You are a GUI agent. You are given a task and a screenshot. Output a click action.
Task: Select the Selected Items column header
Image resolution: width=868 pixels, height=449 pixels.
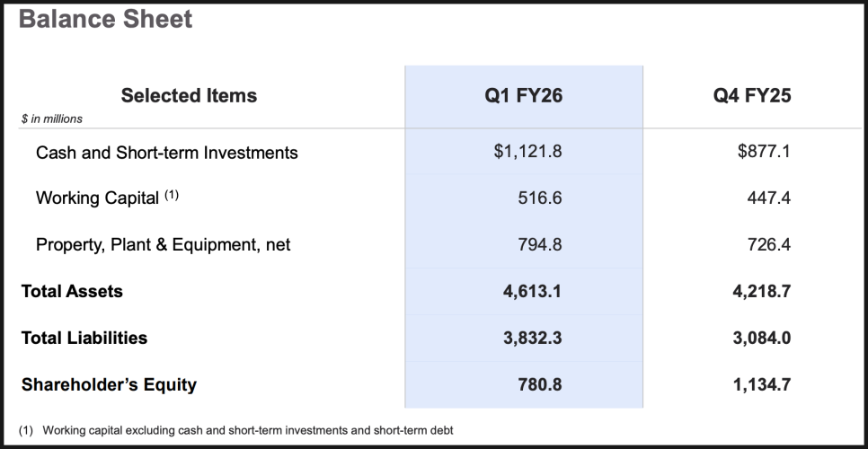189,95
